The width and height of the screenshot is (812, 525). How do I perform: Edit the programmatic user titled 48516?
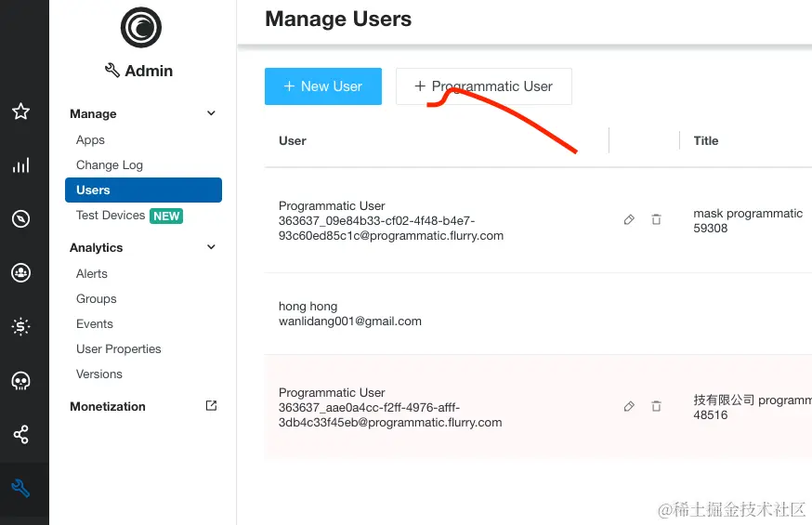pos(629,406)
